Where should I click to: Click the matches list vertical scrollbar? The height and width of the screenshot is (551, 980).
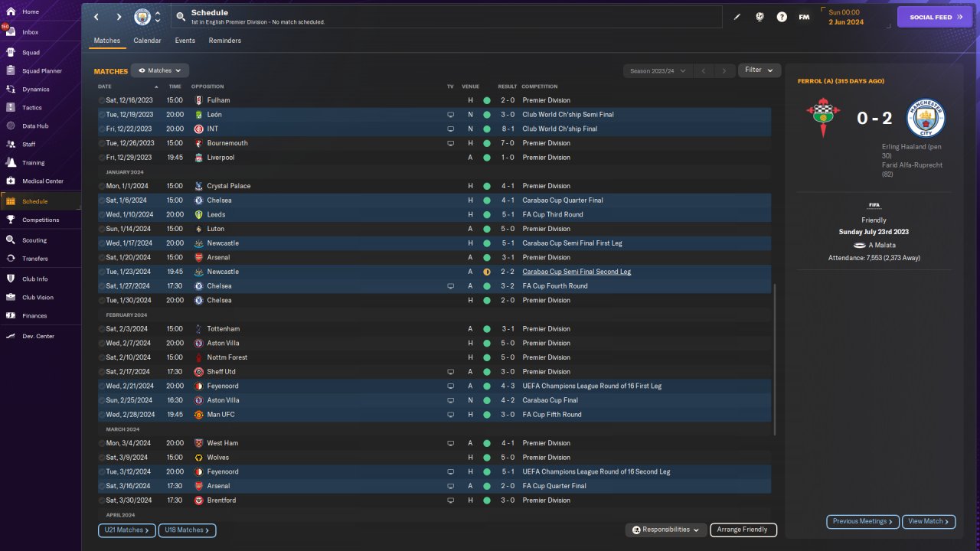coord(776,360)
